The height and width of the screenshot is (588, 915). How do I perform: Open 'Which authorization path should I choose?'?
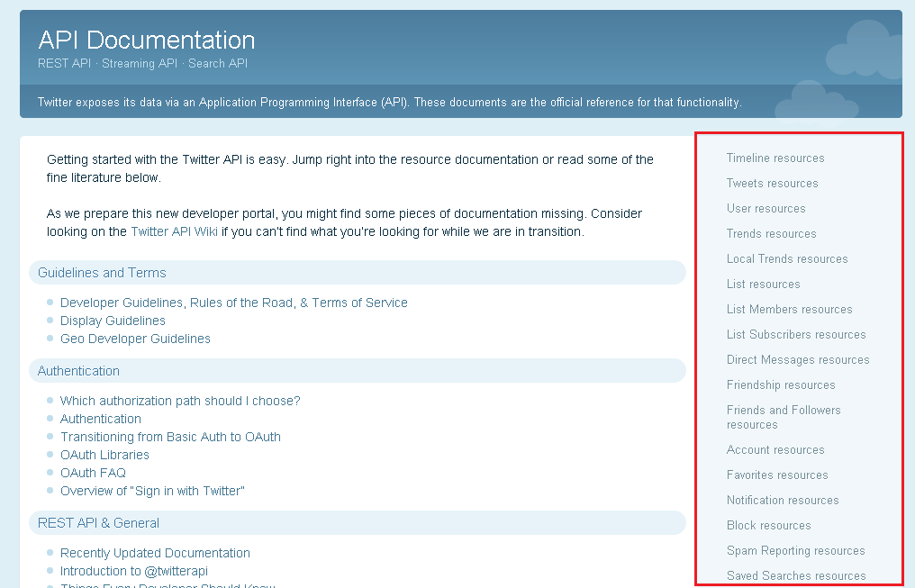pos(180,402)
